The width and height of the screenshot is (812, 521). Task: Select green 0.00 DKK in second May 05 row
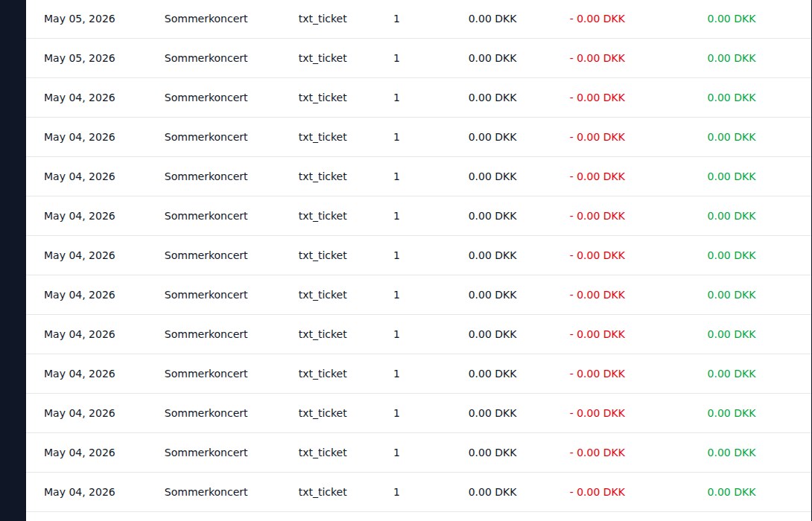coord(732,59)
